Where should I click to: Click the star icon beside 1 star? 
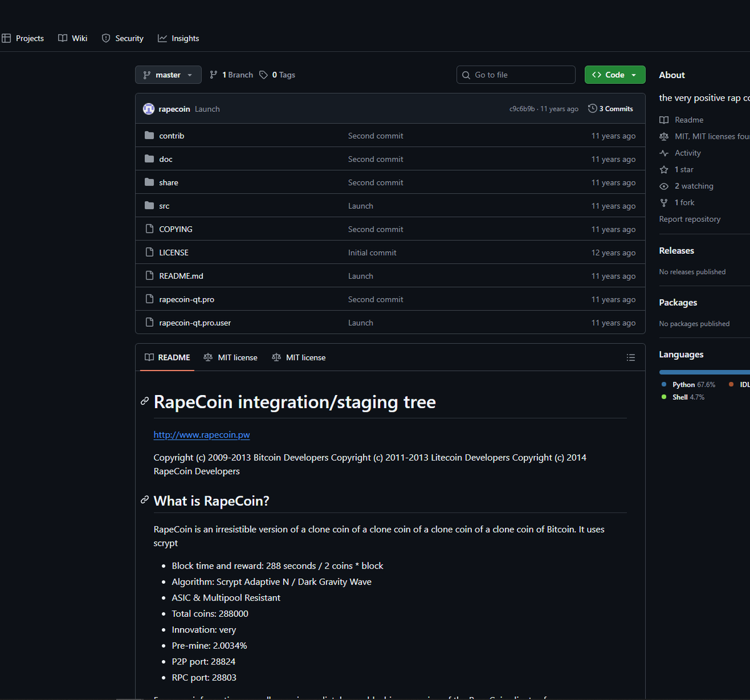(x=664, y=169)
